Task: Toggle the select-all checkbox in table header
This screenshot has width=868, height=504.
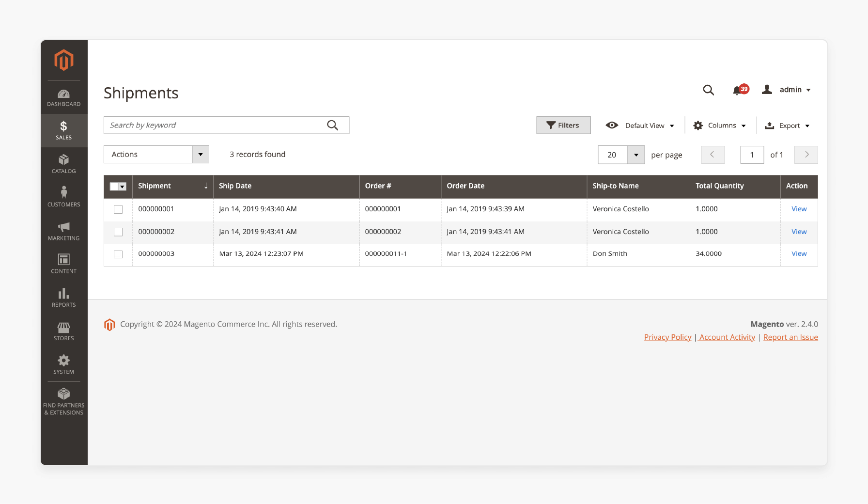Action: pyautogui.click(x=114, y=187)
